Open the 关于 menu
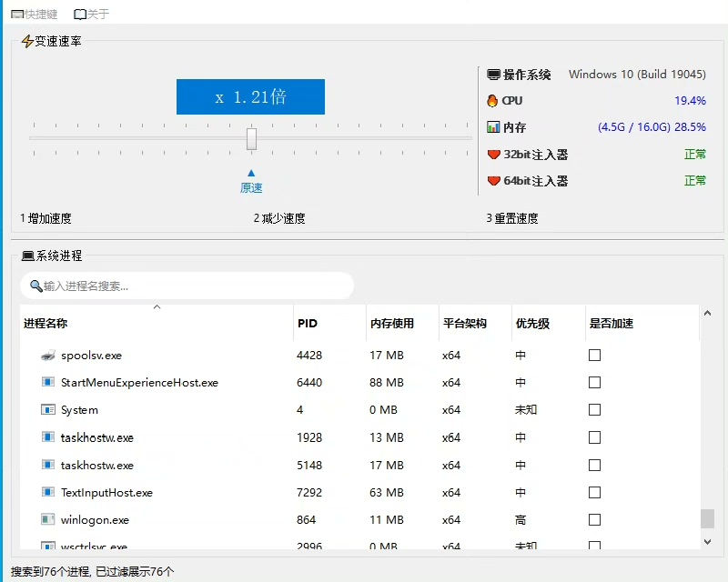Image resolution: width=728 pixels, height=582 pixels. tap(92, 15)
